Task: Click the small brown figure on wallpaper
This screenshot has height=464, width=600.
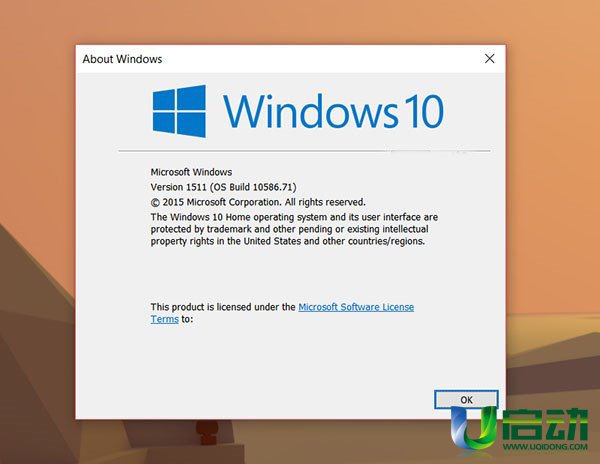Action: pos(207,432)
